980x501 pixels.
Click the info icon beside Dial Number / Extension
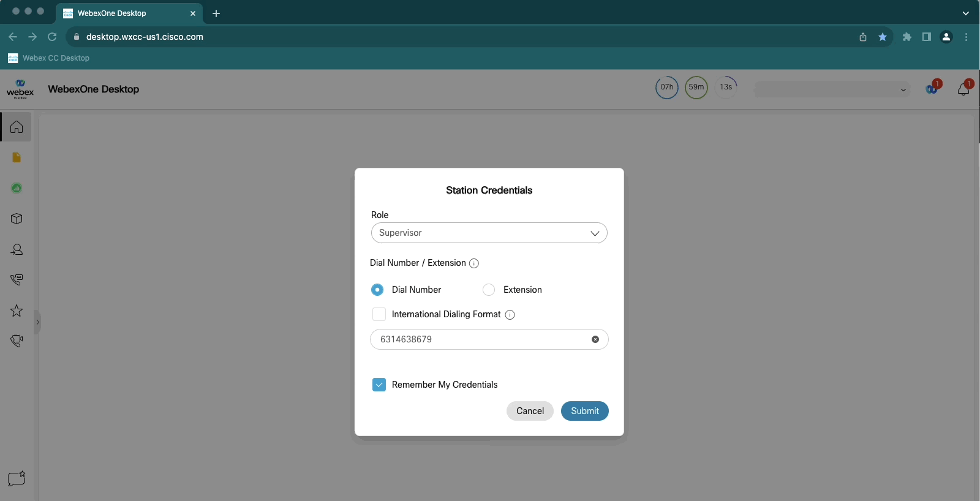(474, 263)
